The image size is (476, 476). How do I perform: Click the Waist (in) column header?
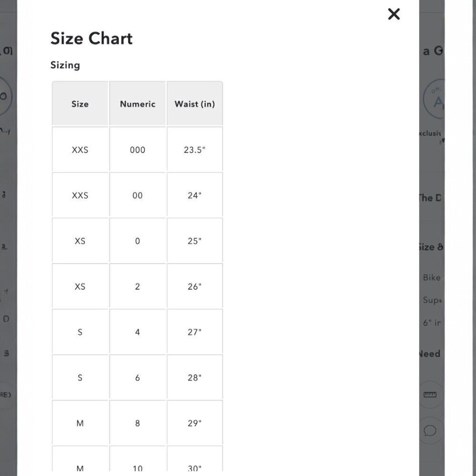tap(195, 103)
